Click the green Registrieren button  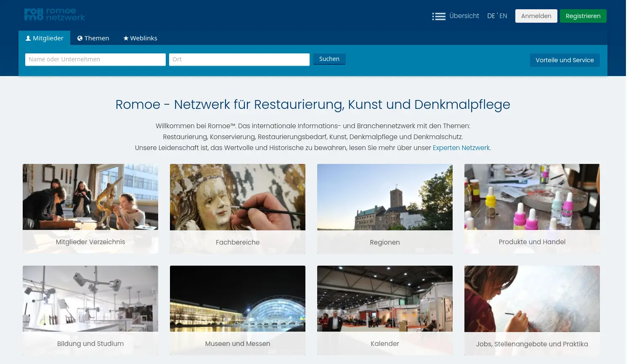[x=583, y=16]
